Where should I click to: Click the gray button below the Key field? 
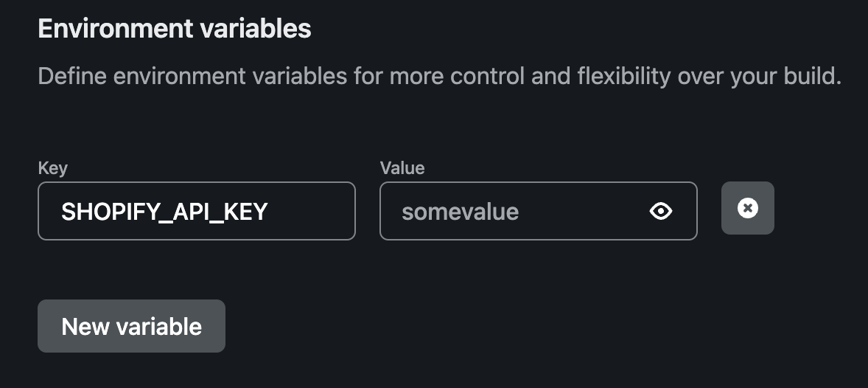tap(131, 326)
